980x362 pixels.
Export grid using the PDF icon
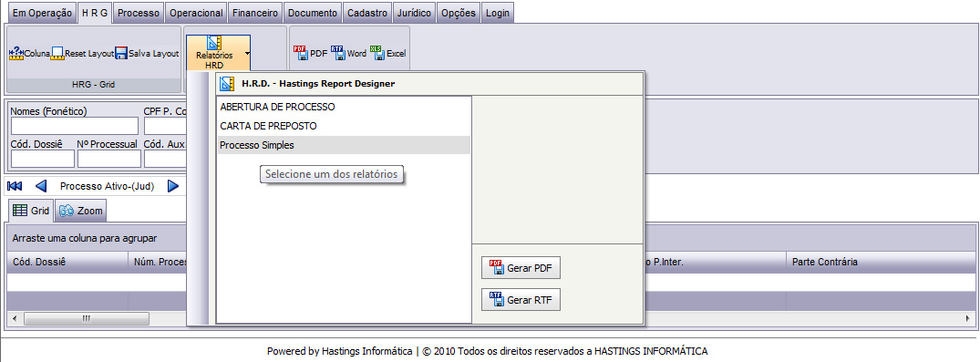pos(300,53)
